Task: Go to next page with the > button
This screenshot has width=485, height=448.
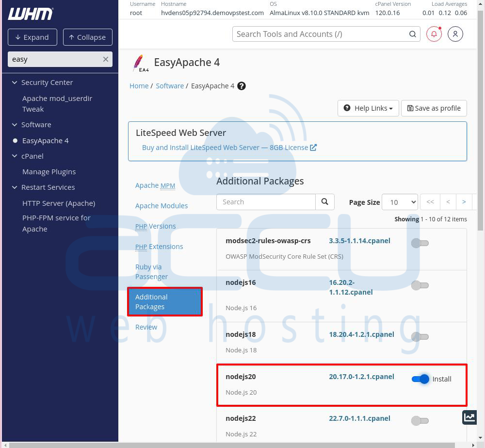Action: [x=464, y=202]
